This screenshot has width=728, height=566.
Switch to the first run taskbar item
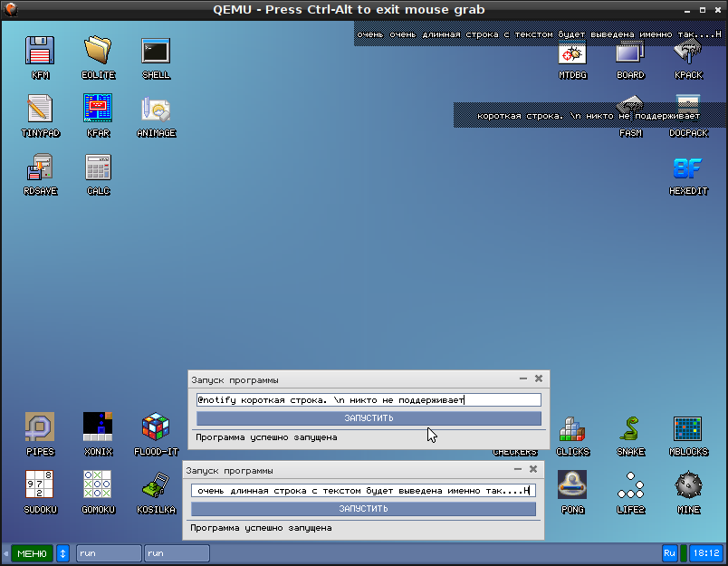[108, 552]
